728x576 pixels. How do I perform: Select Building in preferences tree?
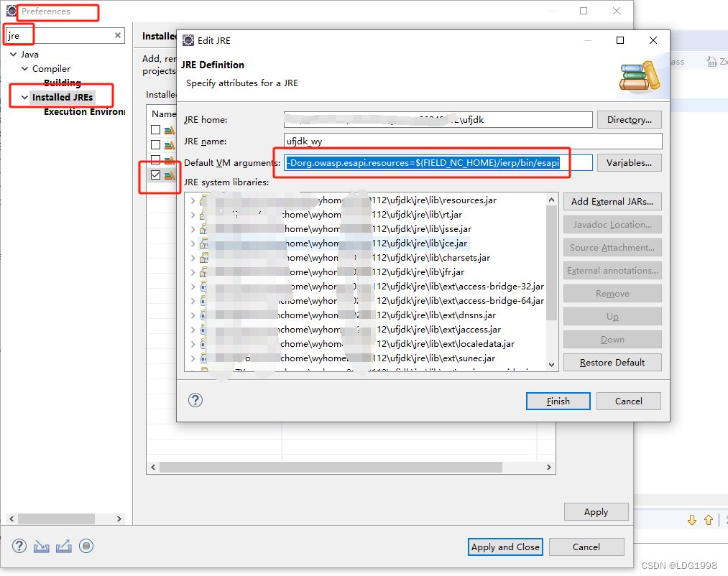click(63, 83)
